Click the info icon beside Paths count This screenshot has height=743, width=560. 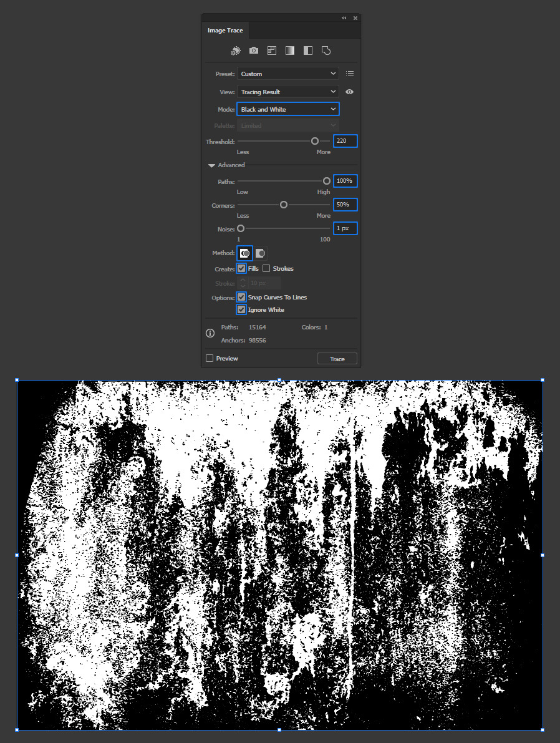(210, 333)
